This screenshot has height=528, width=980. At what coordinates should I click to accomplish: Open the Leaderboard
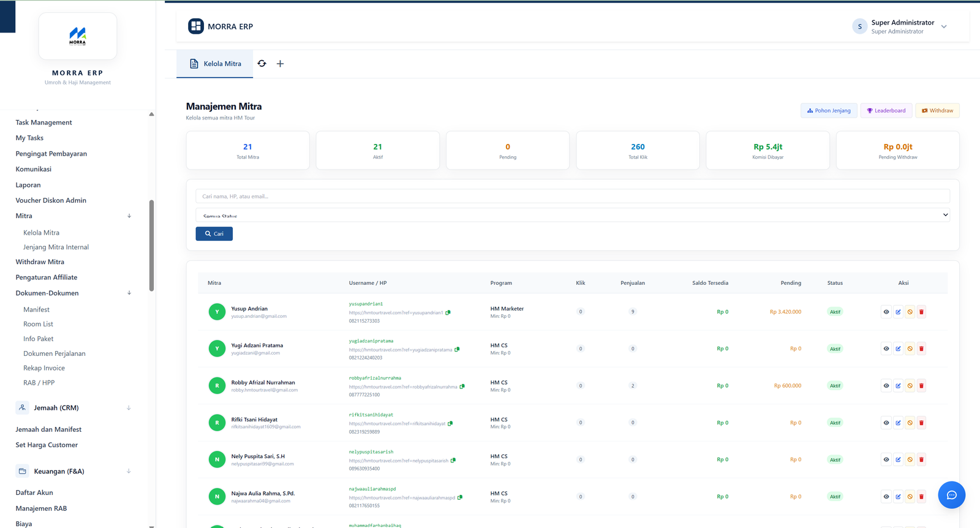(x=886, y=111)
